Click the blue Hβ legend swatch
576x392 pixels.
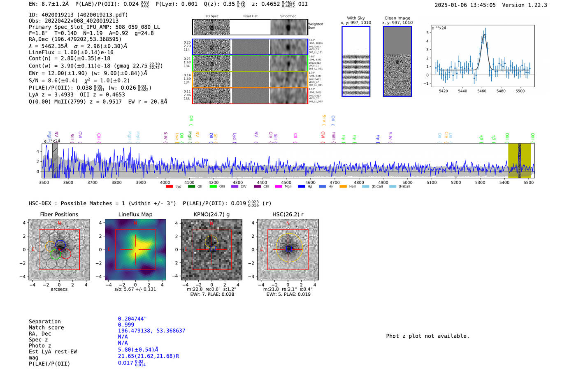coord(302,187)
